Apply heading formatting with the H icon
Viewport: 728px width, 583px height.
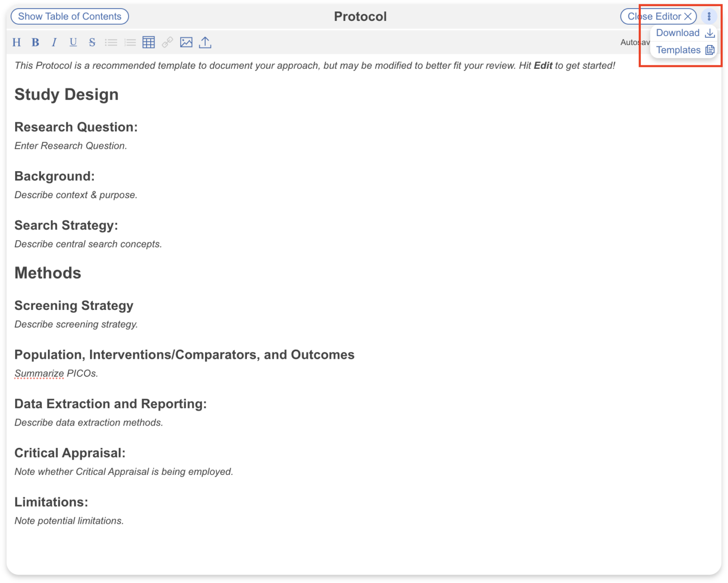pos(17,42)
